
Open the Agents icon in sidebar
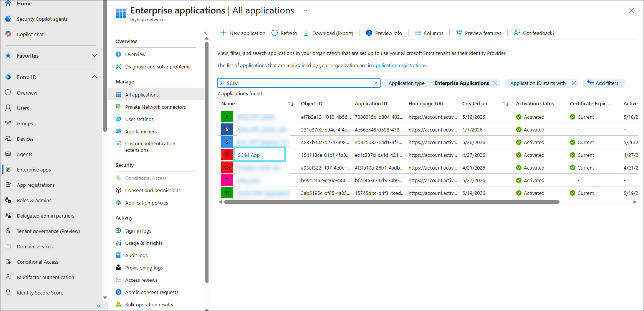[8, 154]
